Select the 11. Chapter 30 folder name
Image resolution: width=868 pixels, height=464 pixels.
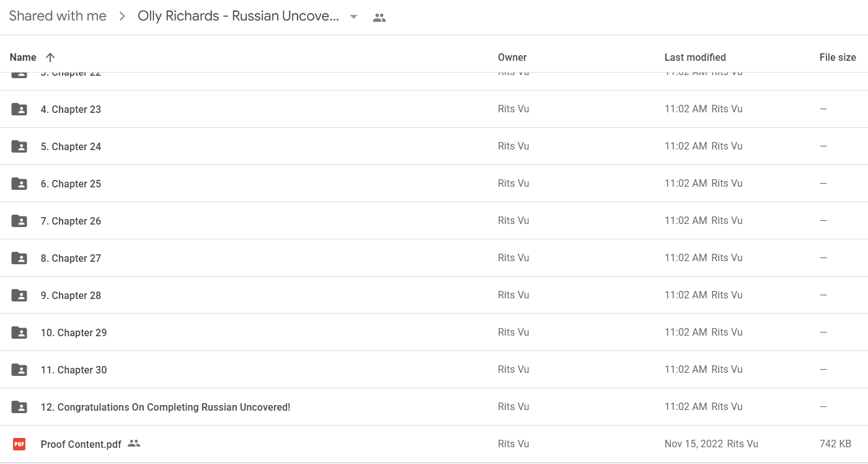(x=74, y=370)
